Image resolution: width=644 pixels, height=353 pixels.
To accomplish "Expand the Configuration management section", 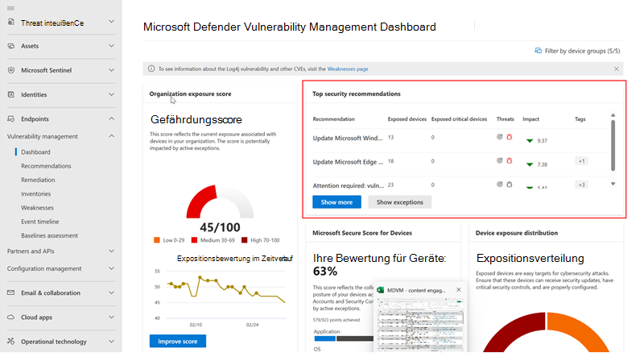I will [111, 268].
